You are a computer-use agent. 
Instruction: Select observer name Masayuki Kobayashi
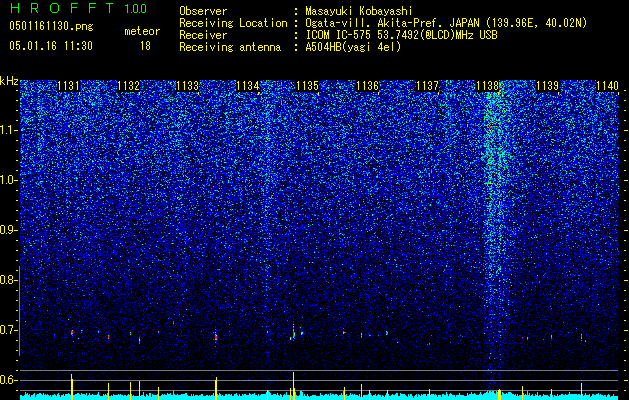(x=358, y=11)
